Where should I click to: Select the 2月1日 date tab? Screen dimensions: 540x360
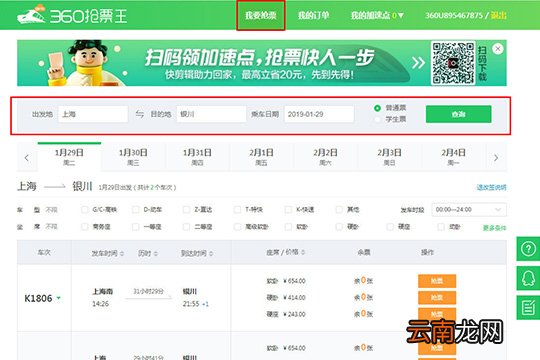(261, 157)
